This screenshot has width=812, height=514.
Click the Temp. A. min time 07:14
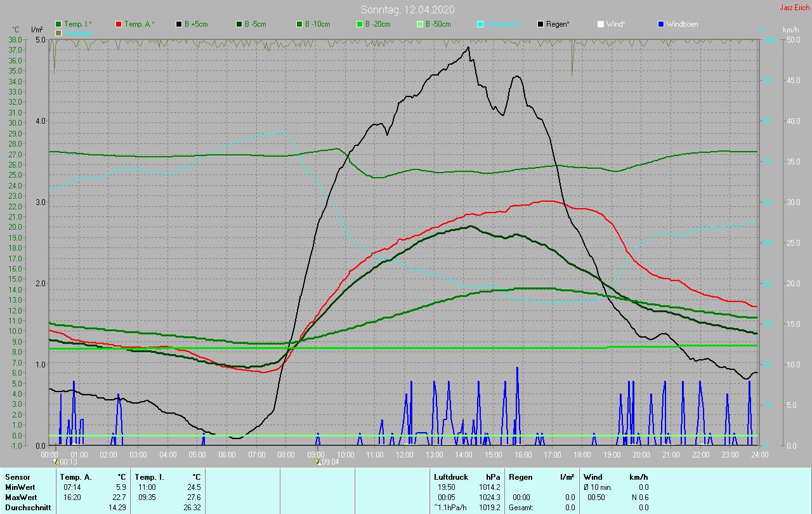coord(72,487)
